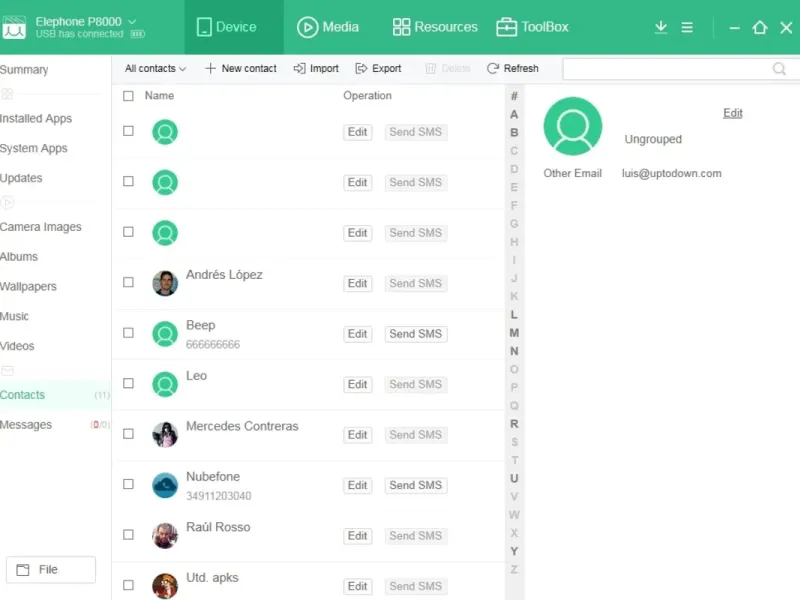
Task: Click Edit for Leo contact
Action: 357,384
